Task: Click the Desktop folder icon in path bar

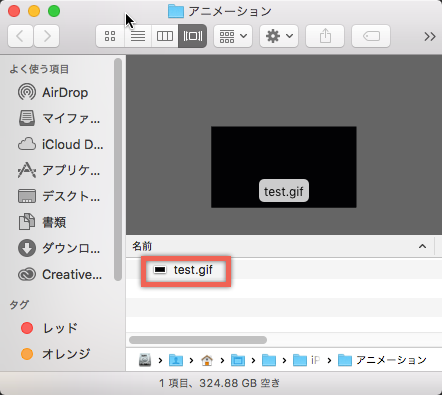Action: (x=238, y=360)
